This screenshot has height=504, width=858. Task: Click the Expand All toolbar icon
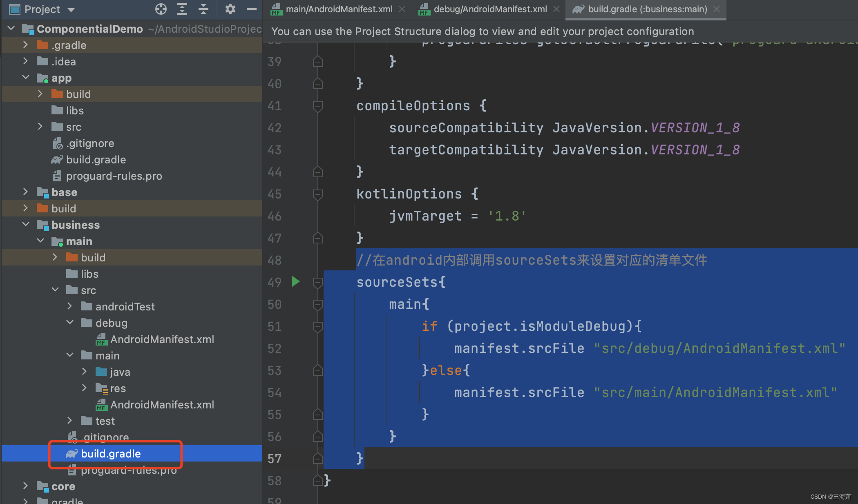(x=182, y=9)
